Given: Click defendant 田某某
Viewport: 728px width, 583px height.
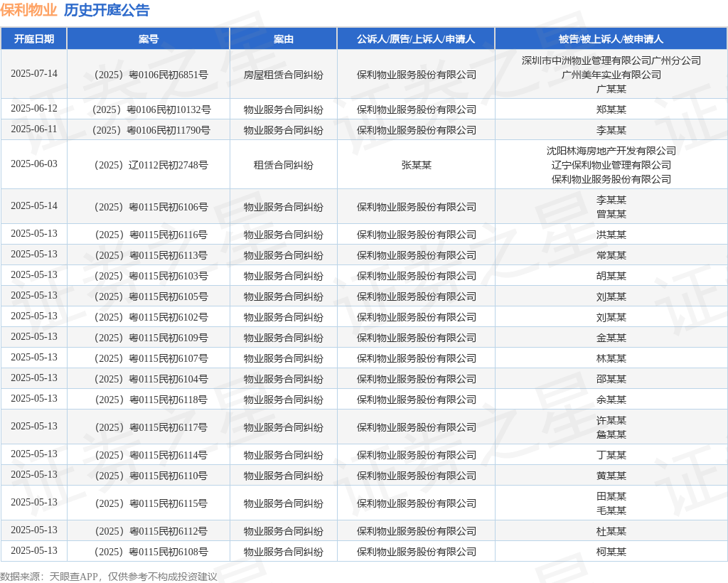Looking at the screenshot, I should [611, 497].
